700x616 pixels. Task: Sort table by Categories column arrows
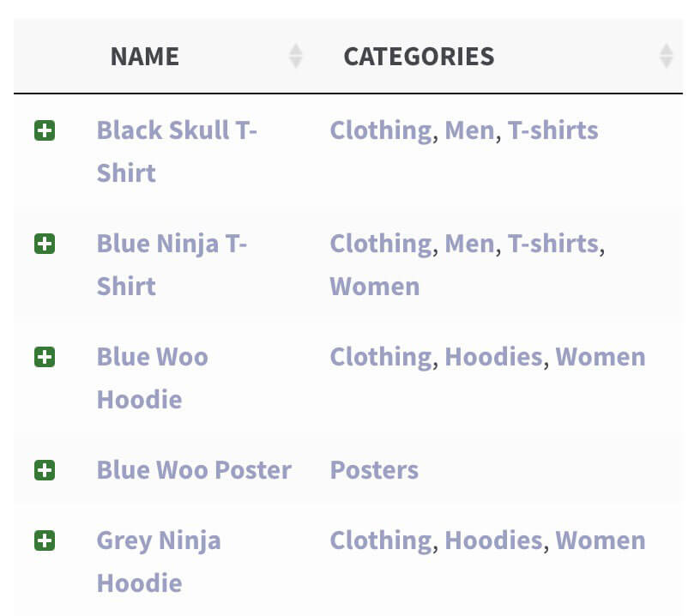coord(666,57)
